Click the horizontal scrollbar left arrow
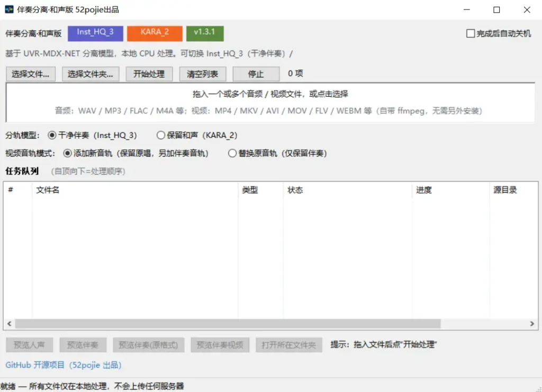The image size is (542, 392). pyautogui.click(x=10, y=324)
